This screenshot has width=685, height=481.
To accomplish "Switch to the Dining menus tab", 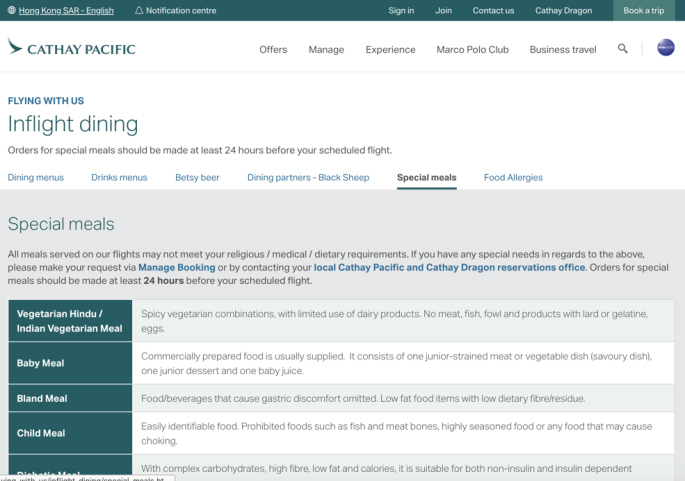I will 36,177.
